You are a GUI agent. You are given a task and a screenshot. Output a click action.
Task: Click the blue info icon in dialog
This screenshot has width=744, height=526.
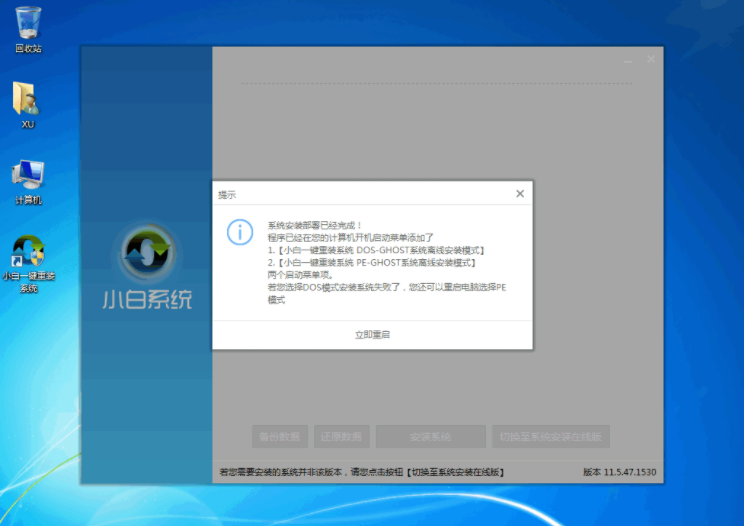(240, 232)
